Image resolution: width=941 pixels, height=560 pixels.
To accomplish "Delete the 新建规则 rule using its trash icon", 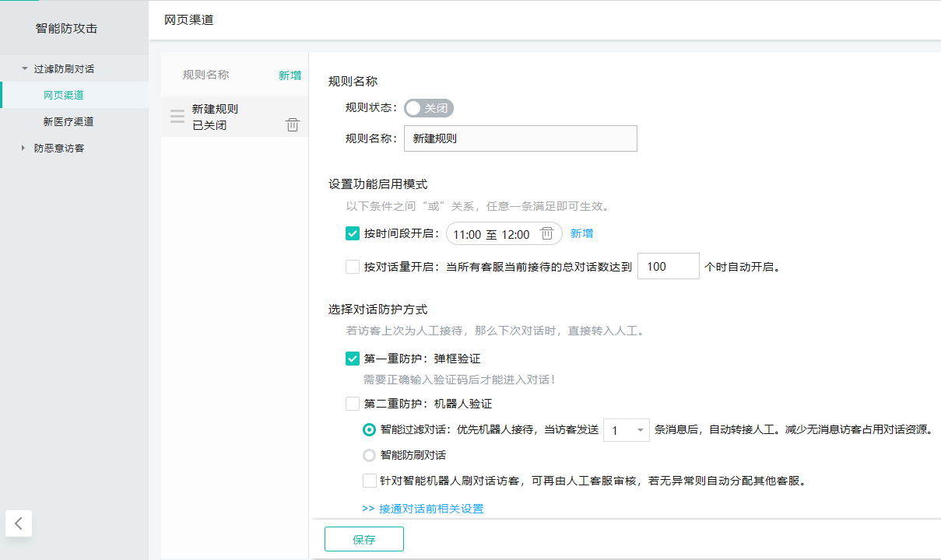I will [292, 124].
